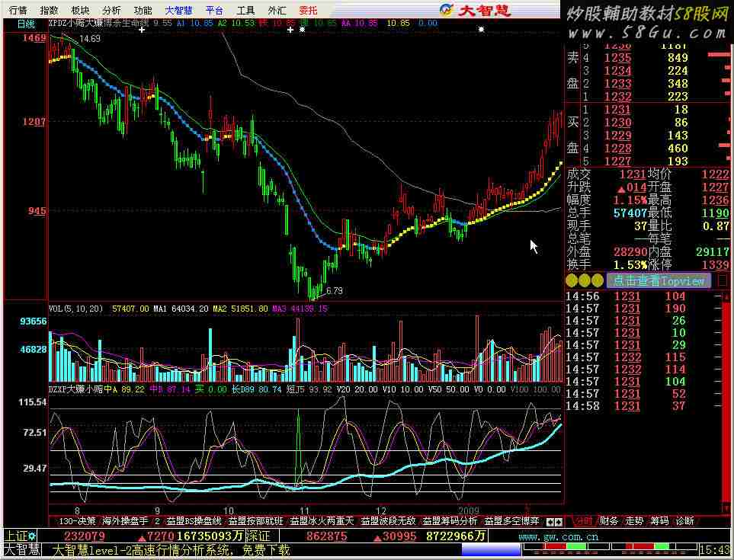The height and width of the screenshot is (560, 734).
Task: Click the 深证 index label
Action: [x=258, y=536]
